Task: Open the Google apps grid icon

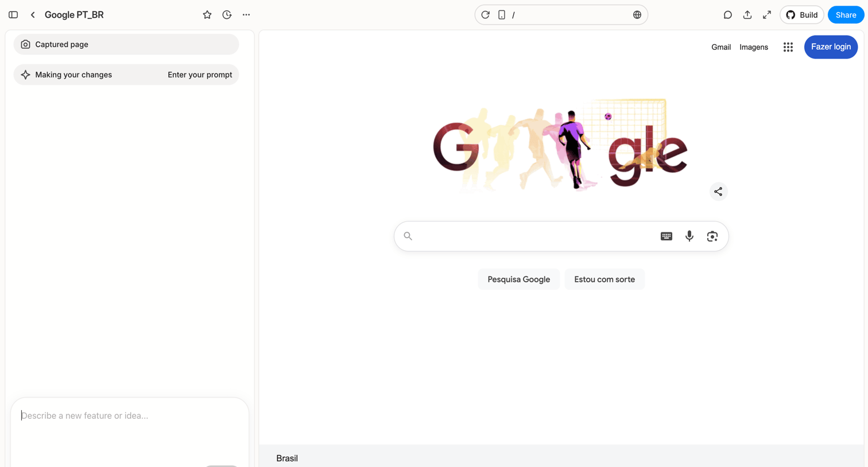Action: pyautogui.click(x=788, y=47)
